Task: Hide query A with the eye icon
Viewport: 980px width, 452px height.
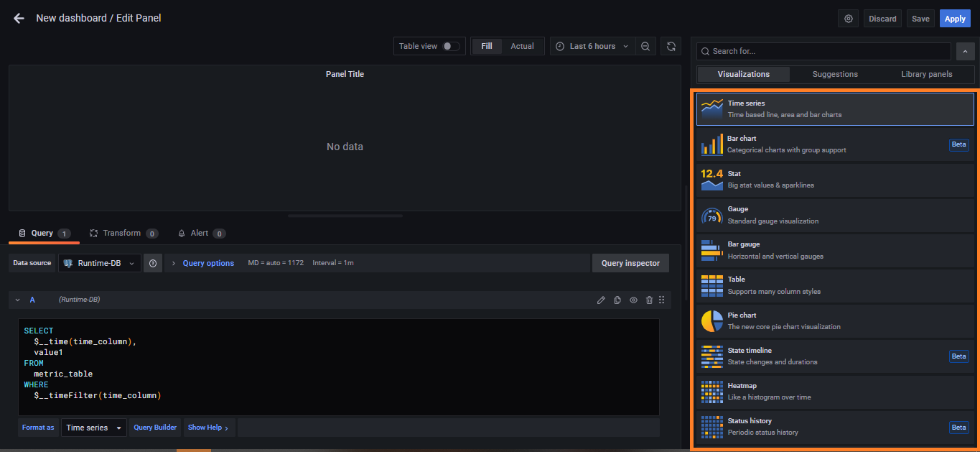Action: click(x=634, y=300)
